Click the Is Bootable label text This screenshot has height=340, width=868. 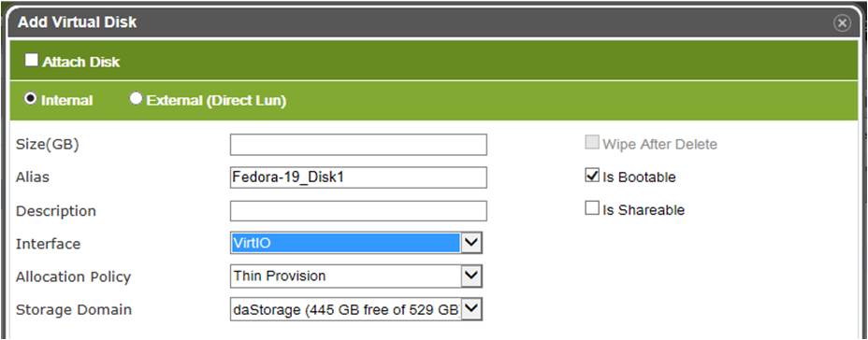(640, 177)
